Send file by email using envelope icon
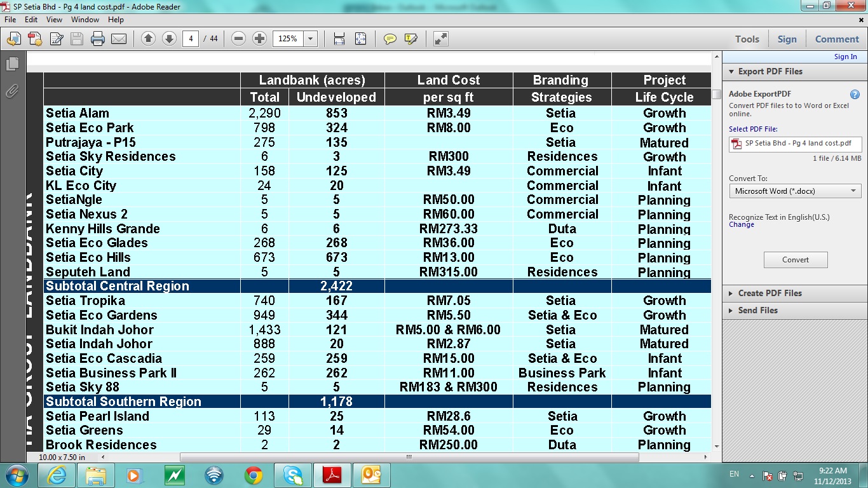This screenshot has height=488, width=868. 119,39
